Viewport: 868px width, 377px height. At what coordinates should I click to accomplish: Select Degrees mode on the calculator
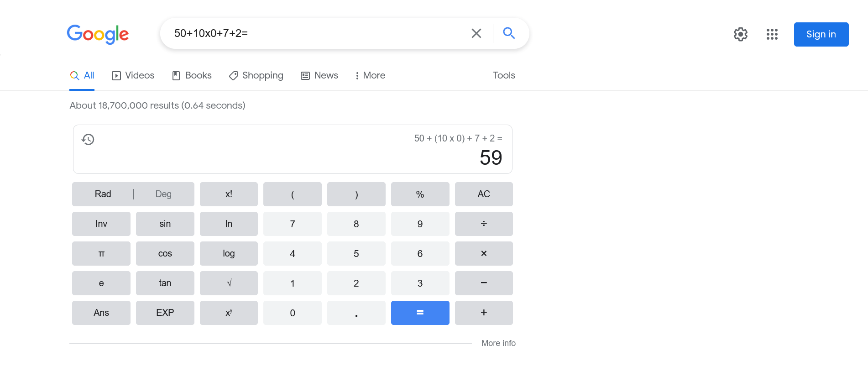tap(163, 194)
